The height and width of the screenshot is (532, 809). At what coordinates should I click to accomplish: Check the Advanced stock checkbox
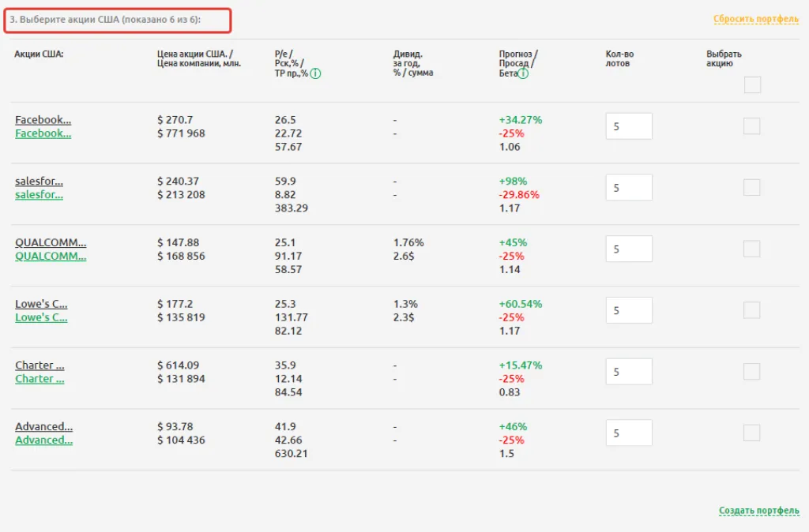tap(752, 433)
